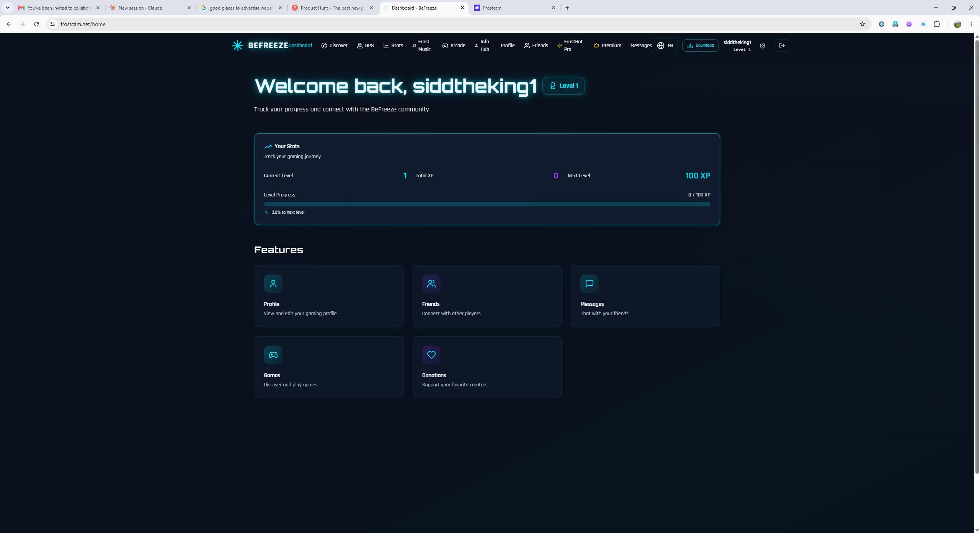Open Premium in the navigation bar
The image size is (980, 533).
tap(607, 46)
